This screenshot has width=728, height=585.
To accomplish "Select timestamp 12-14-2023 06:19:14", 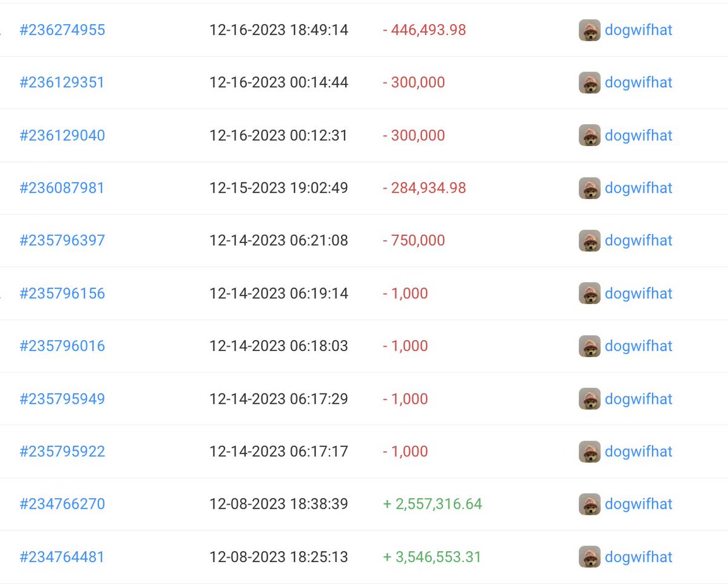I will tap(279, 293).
